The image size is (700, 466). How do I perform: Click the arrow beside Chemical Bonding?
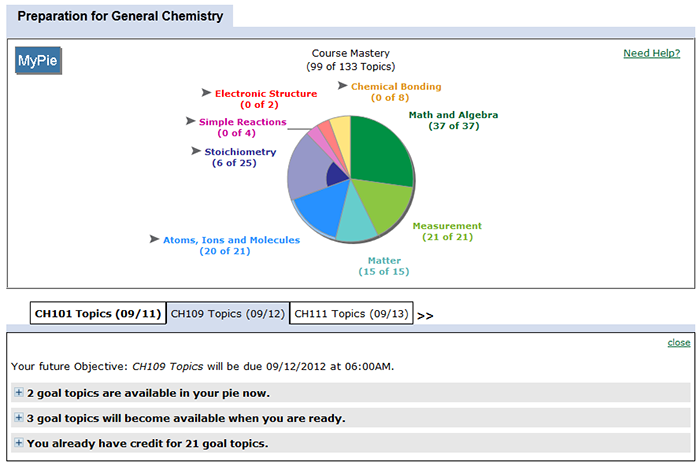[x=343, y=86]
